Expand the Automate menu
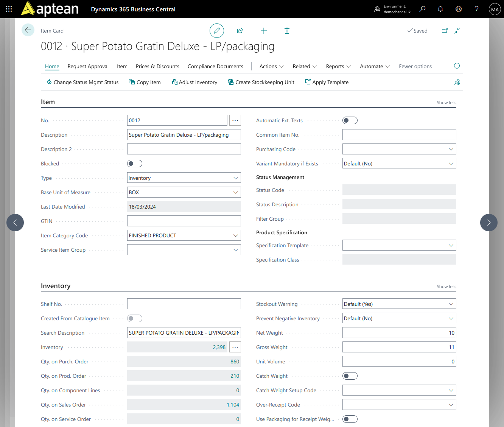 pos(375,66)
